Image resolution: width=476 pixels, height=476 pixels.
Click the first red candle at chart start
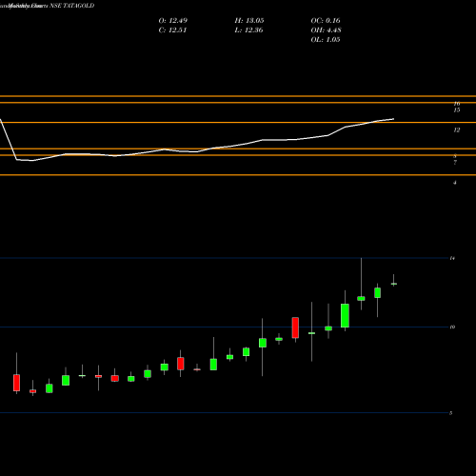(x=16, y=383)
